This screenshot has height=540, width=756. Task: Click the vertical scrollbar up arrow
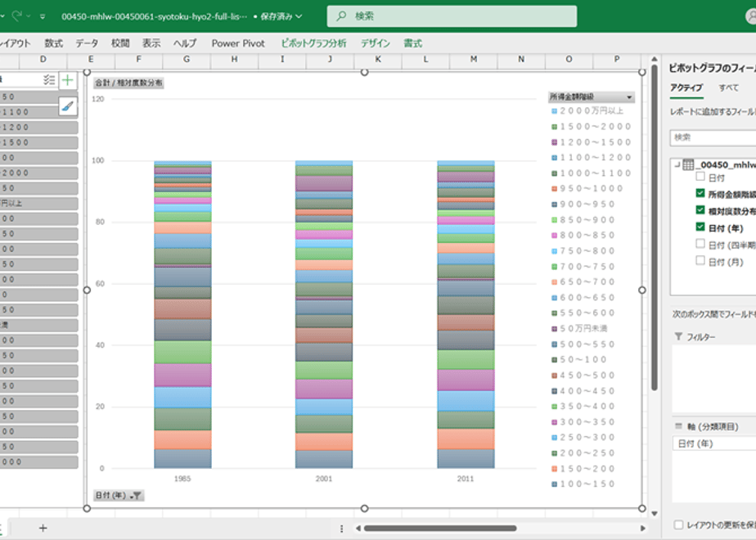click(x=655, y=59)
